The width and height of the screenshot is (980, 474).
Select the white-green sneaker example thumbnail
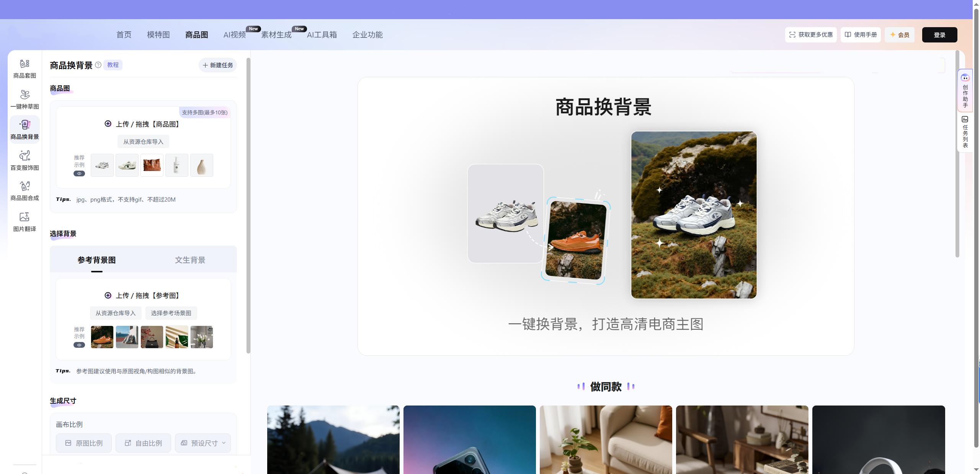(127, 165)
